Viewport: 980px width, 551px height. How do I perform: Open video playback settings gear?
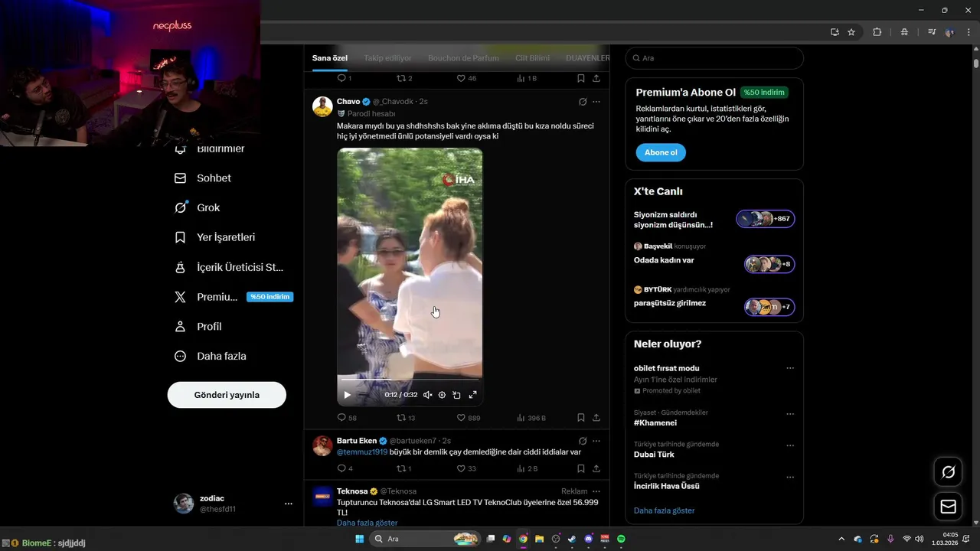point(442,395)
